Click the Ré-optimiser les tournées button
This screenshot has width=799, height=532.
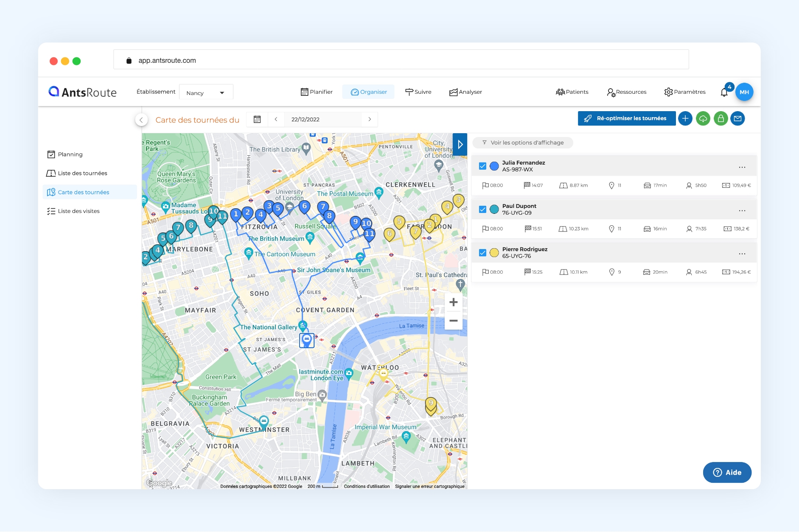627,118
